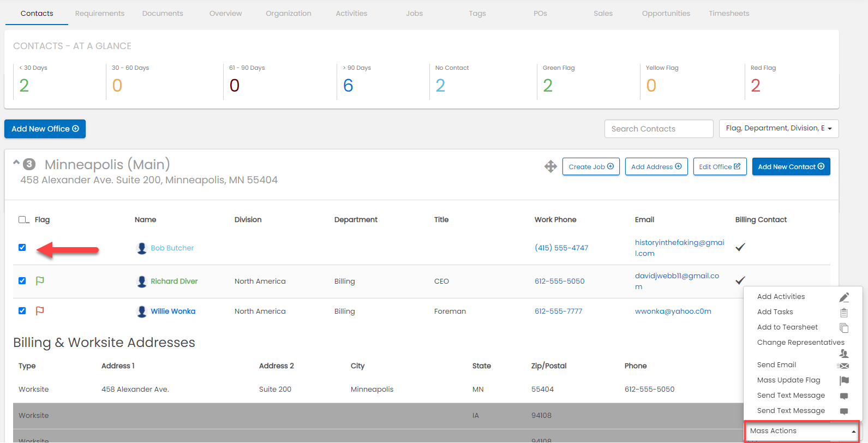Click the clipboard icon beside Add Tasks
Image resolution: width=868 pixels, height=443 pixels.
point(844,313)
